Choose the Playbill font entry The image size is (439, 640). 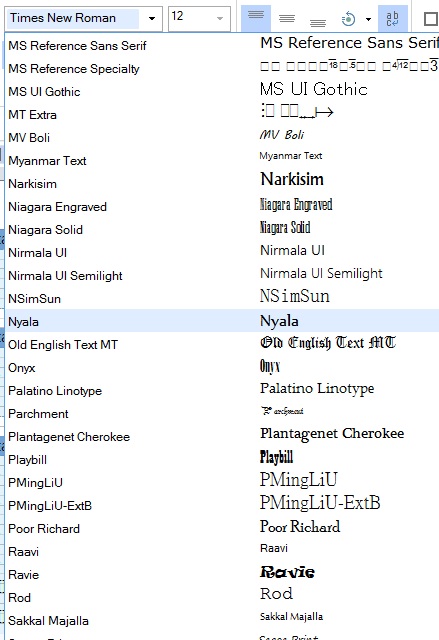(x=222, y=459)
